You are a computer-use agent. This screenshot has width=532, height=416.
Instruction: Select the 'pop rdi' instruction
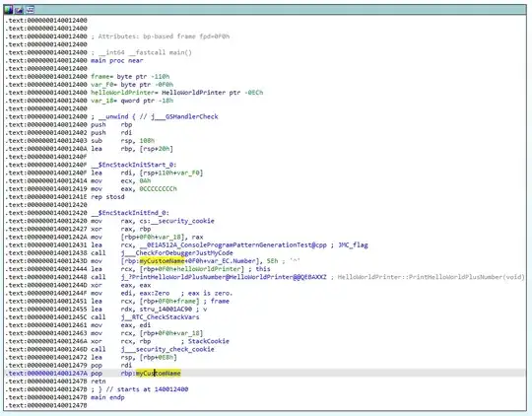point(111,365)
